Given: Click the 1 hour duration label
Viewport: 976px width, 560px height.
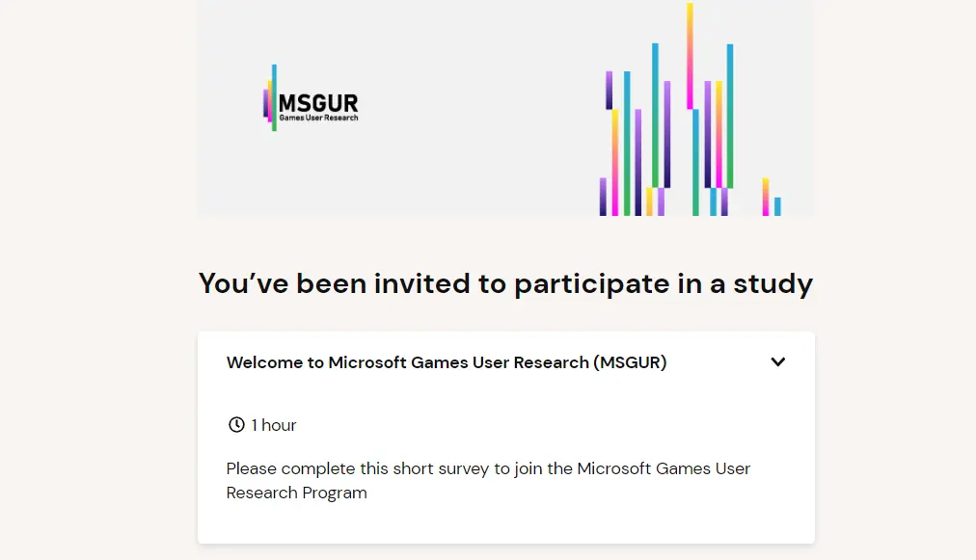Looking at the screenshot, I should point(274,425).
